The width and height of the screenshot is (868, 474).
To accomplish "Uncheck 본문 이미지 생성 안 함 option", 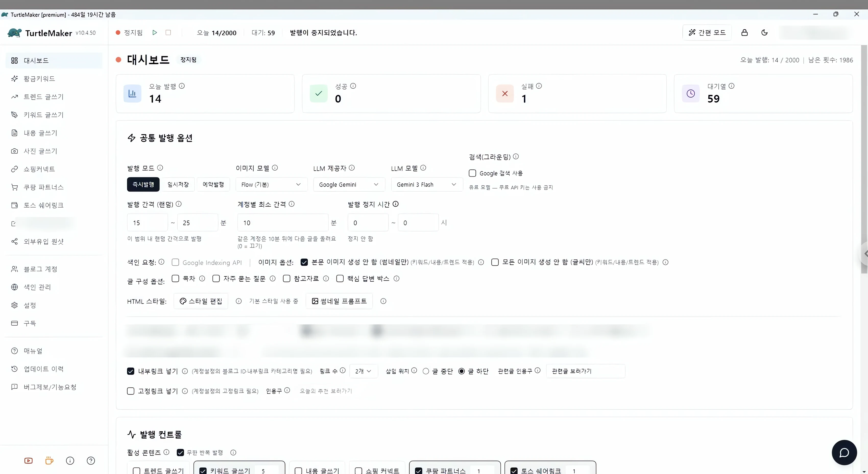I will click(304, 262).
